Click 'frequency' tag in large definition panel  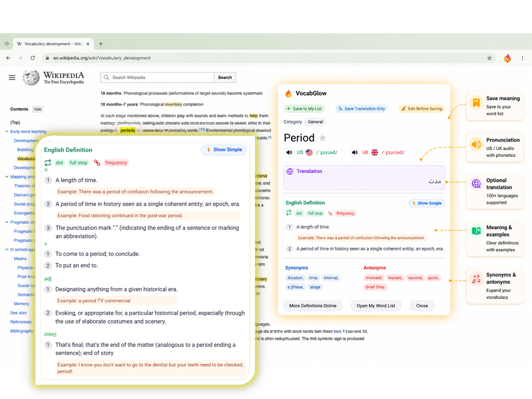point(116,163)
